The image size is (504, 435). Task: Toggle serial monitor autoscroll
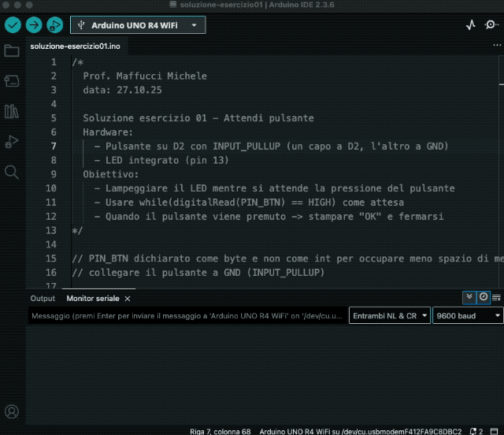[469, 297]
